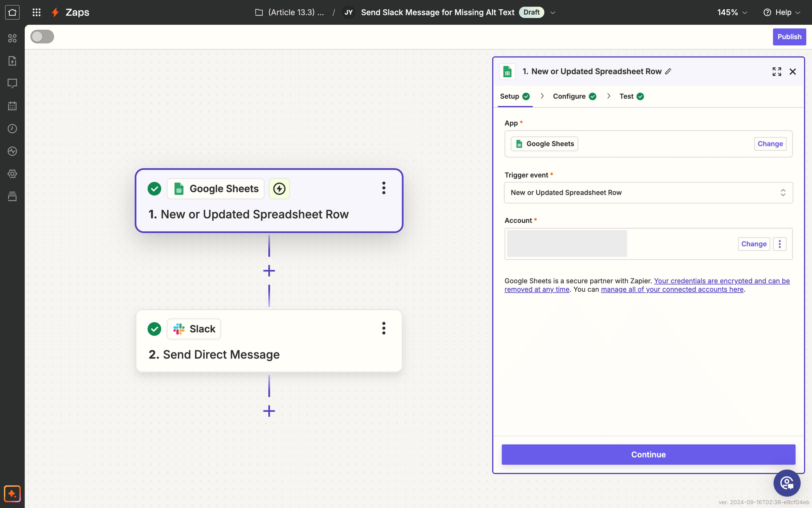Open the folder icon in the breadcrumb
The height and width of the screenshot is (508, 812).
pyautogui.click(x=259, y=12)
